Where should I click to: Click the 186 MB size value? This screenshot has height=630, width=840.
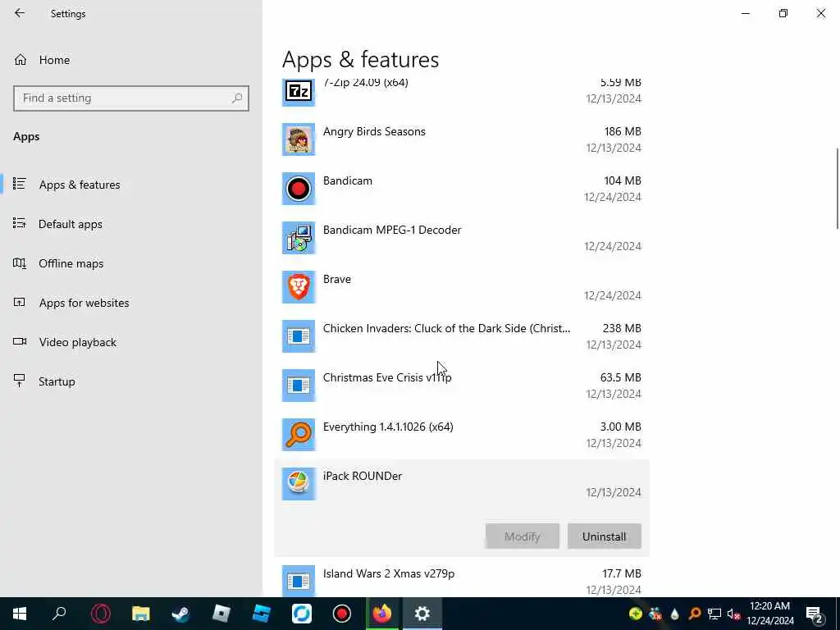(623, 131)
